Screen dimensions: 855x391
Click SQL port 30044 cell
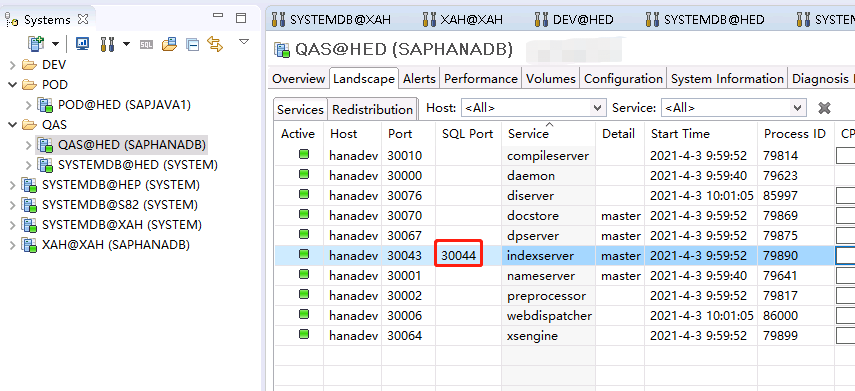tap(459, 256)
